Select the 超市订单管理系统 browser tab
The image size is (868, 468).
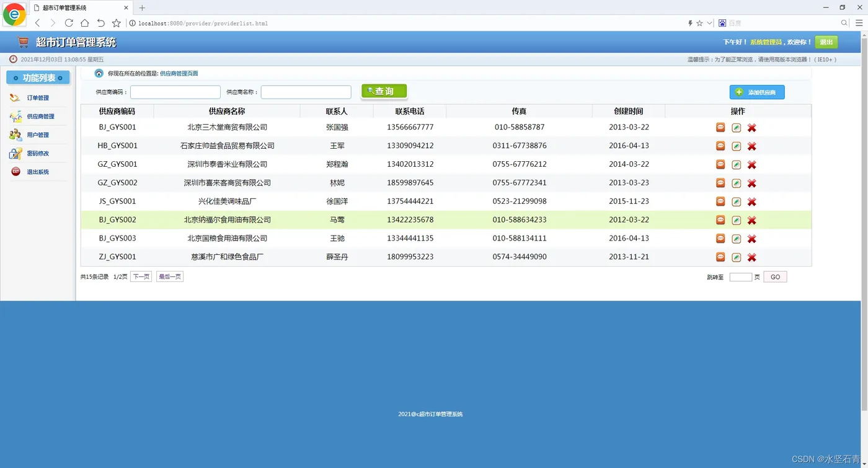click(81, 8)
